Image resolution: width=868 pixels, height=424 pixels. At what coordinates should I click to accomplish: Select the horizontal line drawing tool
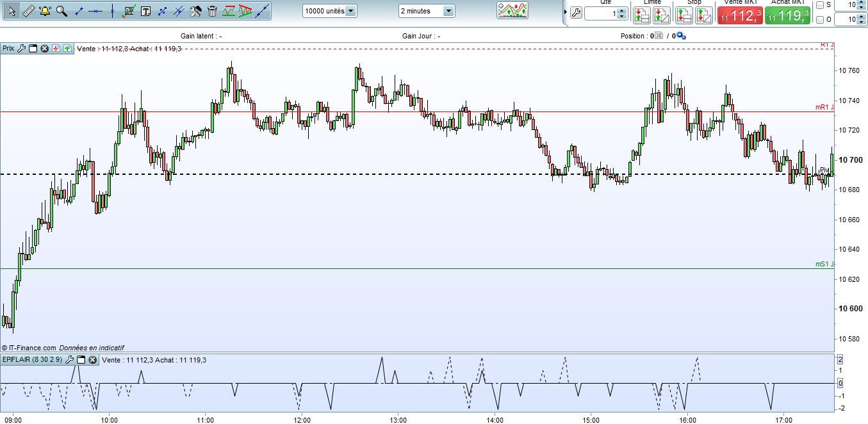click(x=95, y=11)
